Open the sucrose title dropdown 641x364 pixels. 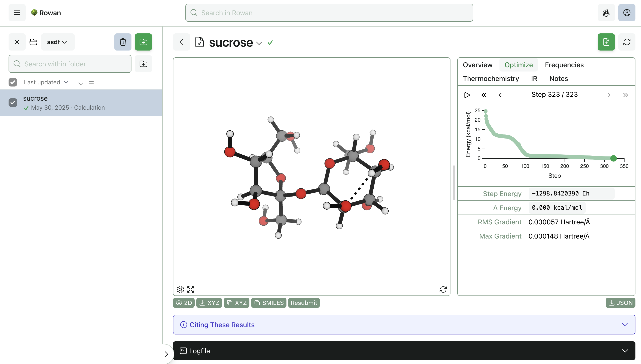pos(259,43)
